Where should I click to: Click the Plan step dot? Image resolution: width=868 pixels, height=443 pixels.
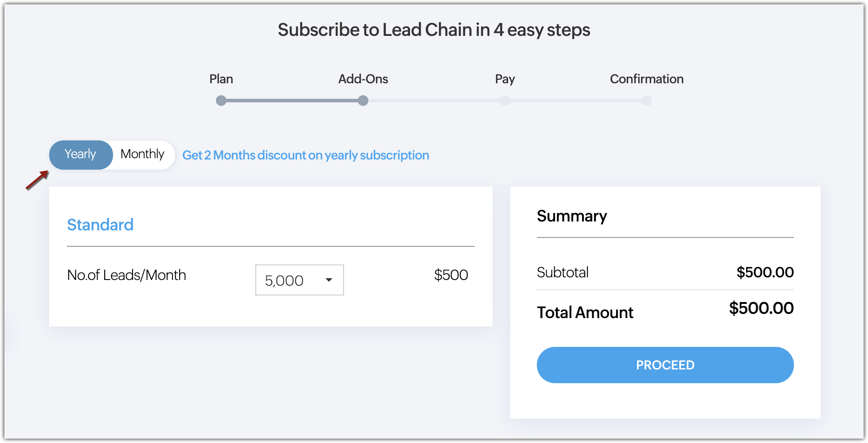(x=221, y=101)
